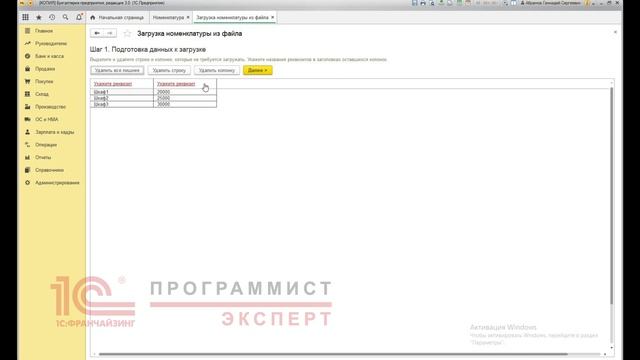The height and width of the screenshot is (360, 640).
Task: Click the print icon in title bar
Action: pos(423,3)
